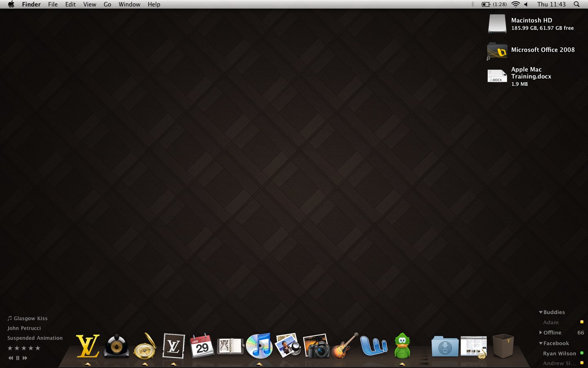Click the Trash bin in dock
The height and width of the screenshot is (368, 588).
point(503,346)
